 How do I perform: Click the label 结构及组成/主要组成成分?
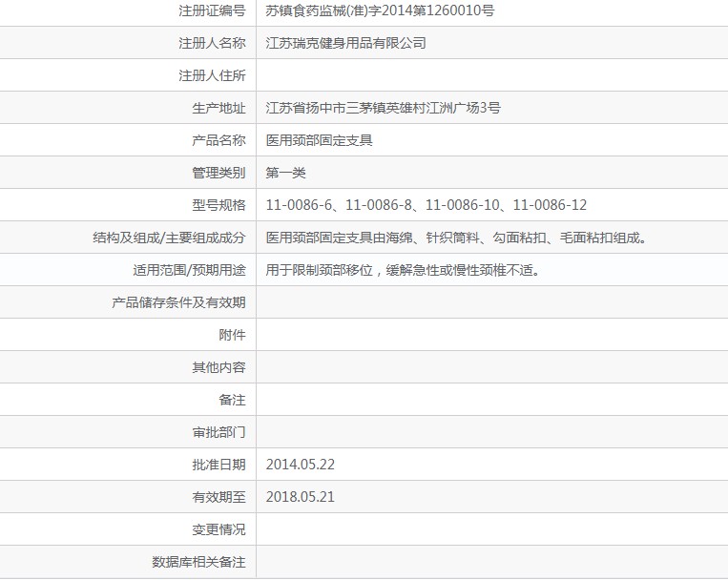tap(169, 238)
